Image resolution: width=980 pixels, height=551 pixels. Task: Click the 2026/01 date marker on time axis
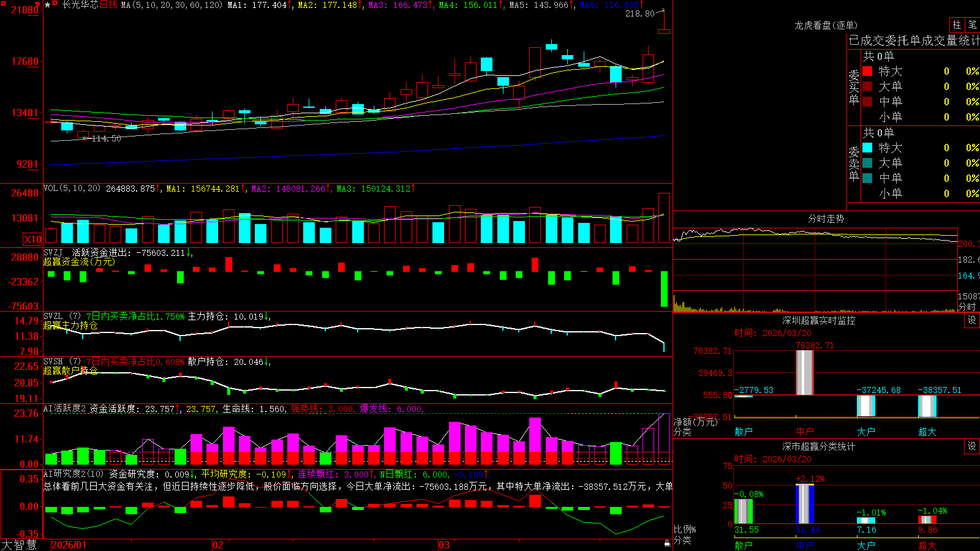point(69,545)
